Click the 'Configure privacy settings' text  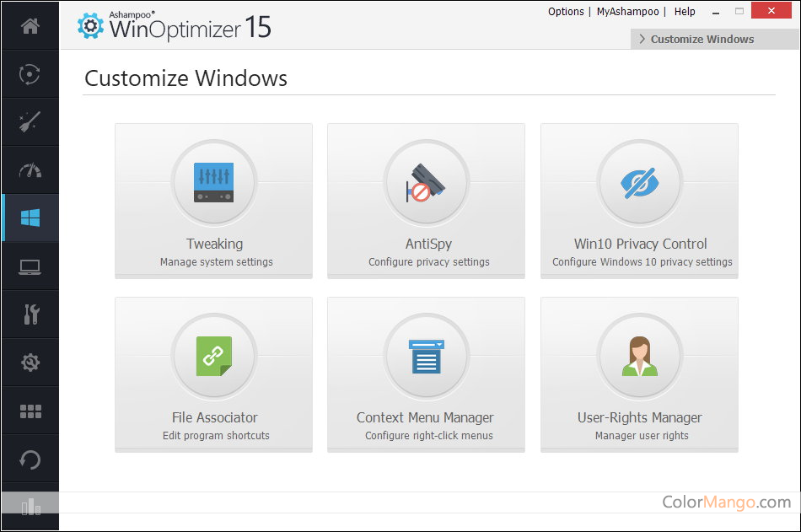428,262
